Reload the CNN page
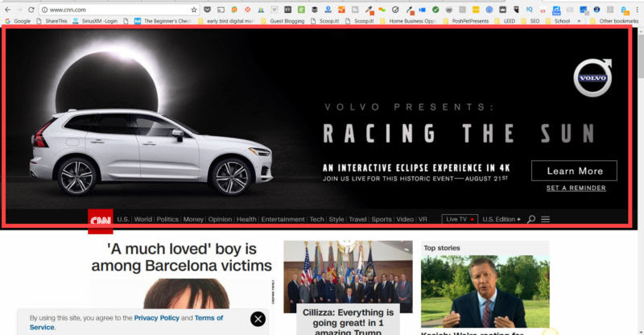This screenshot has height=335, width=644. [x=31, y=10]
